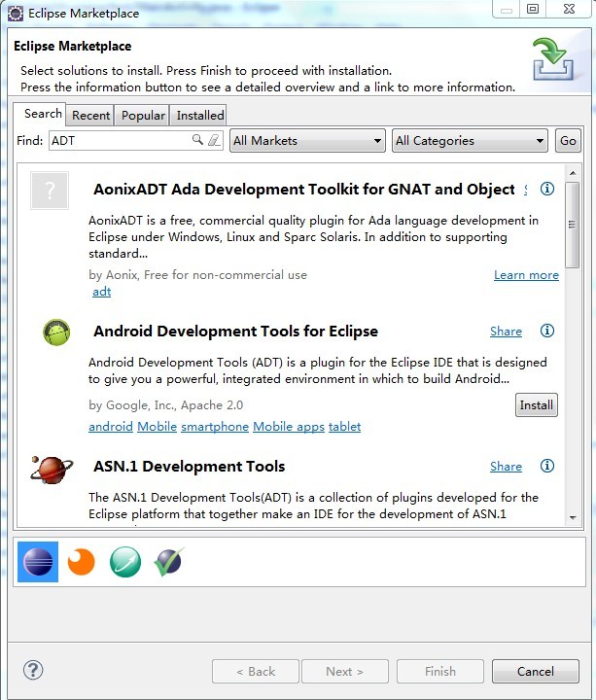Click the Go button
Screen dimensions: 596x700
568,141
